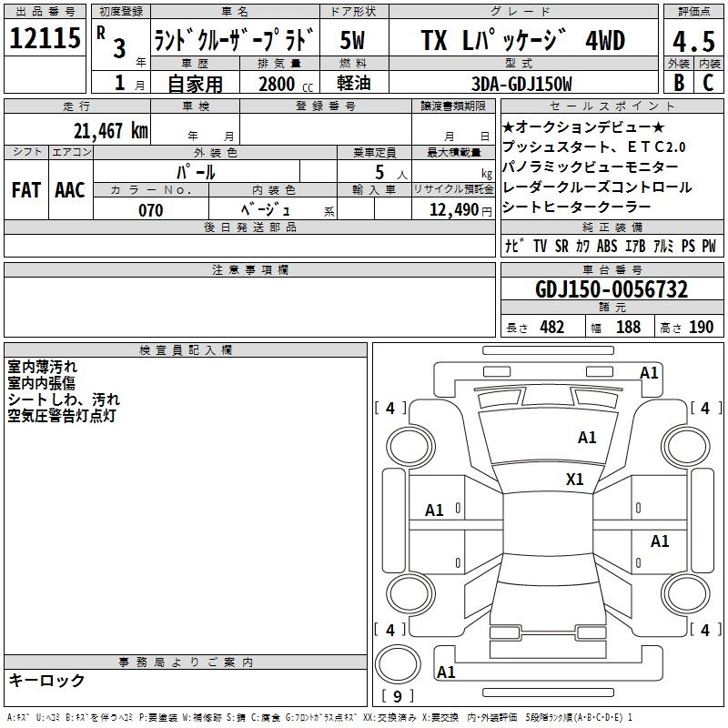Click the A1 mark at the rear bumper
Viewport: 728px width, 728px height.
click(446, 672)
